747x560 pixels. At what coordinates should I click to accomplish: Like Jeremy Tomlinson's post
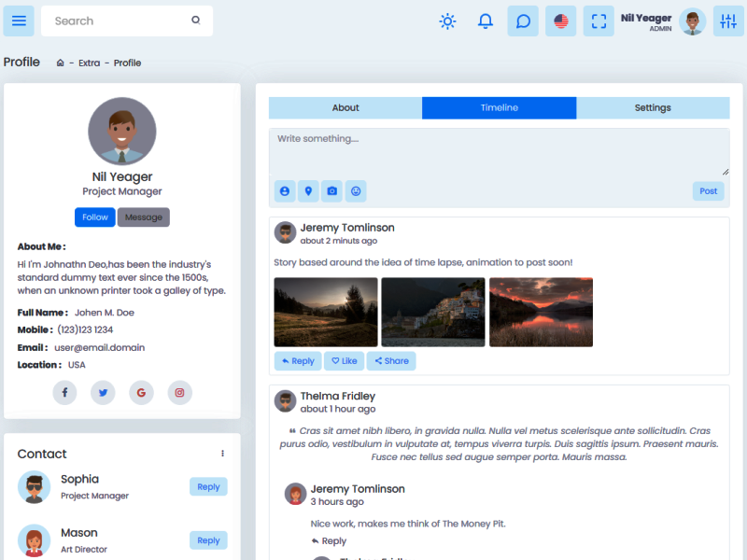(x=345, y=360)
